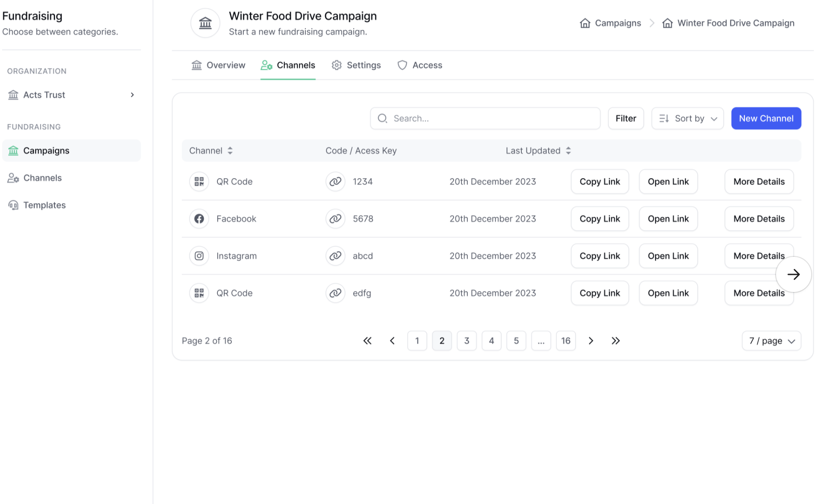
Task: Click in the Search field
Action: 484,118
